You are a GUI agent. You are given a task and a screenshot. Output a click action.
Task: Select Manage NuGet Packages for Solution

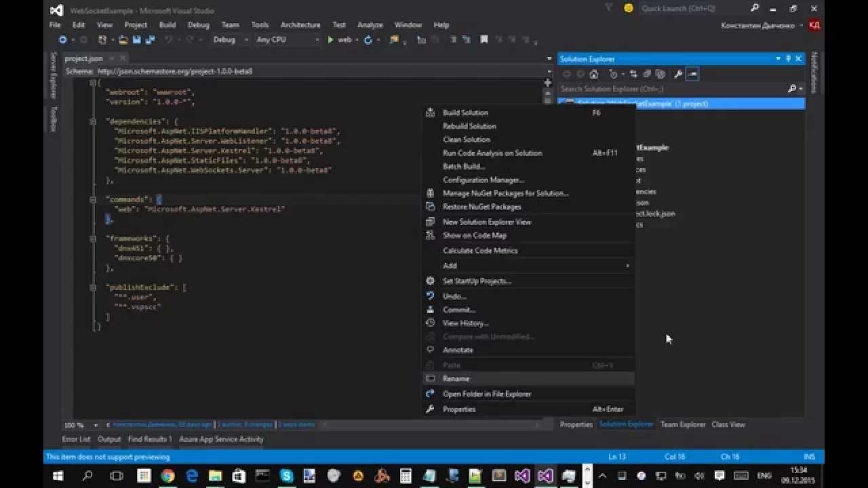529,193
